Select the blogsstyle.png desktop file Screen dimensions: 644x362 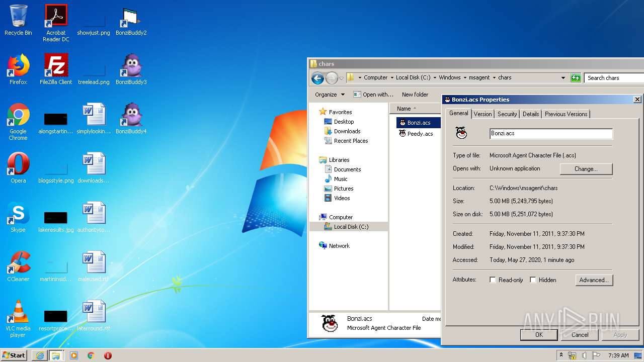click(x=56, y=171)
